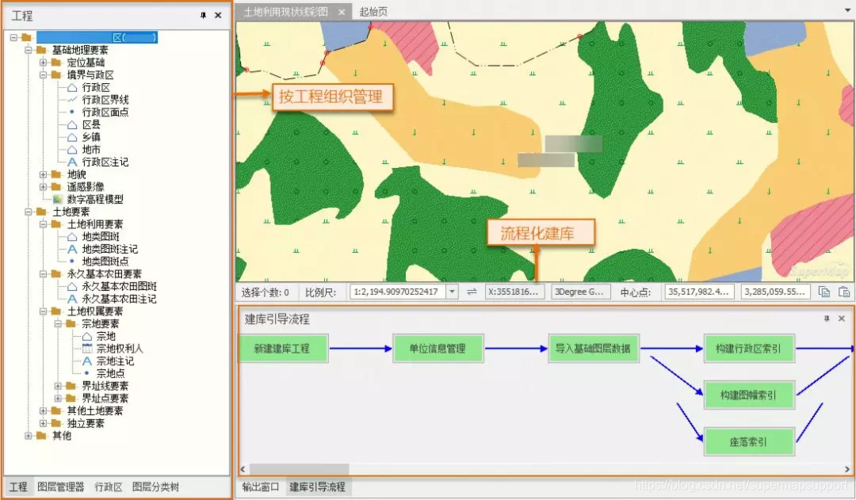The width and height of the screenshot is (856, 500).
Task: Open the scale dropdown arrow
Action: (452, 292)
